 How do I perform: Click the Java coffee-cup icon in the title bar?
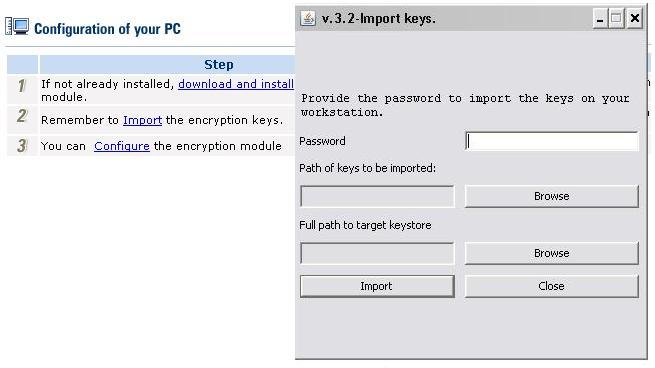coord(308,18)
